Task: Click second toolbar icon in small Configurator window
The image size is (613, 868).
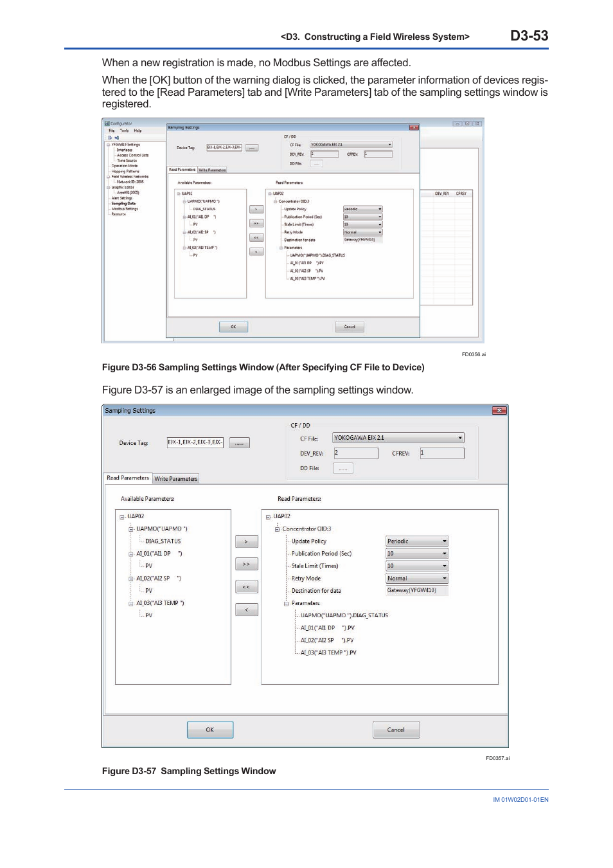Action: [x=117, y=138]
